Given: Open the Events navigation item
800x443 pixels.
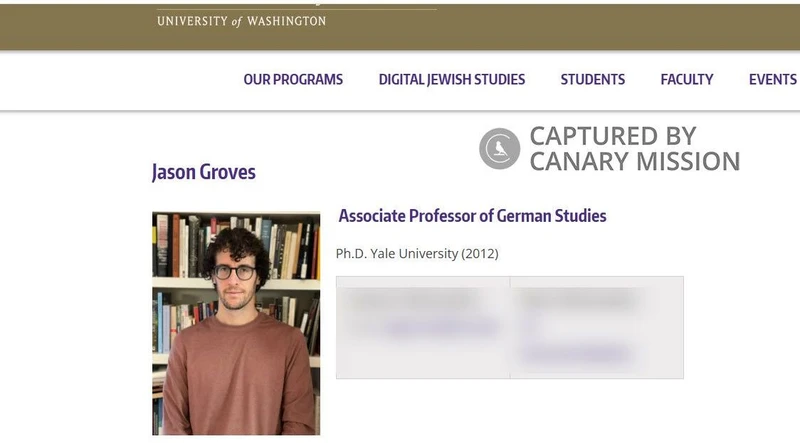Looking at the screenshot, I should tap(772, 80).
